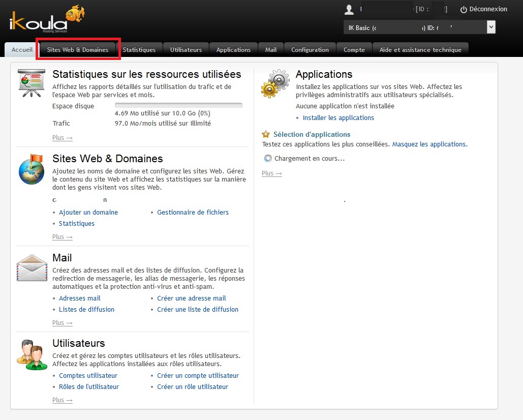Viewport: 523px width, 420px height.
Task: Log out using the Déconnexion link
Action: 483,9
